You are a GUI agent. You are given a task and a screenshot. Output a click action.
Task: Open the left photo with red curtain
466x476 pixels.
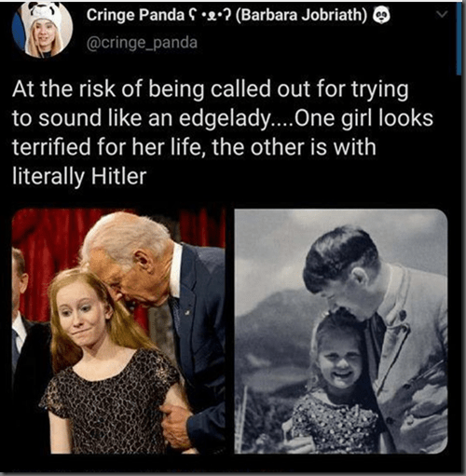[118, 332]
